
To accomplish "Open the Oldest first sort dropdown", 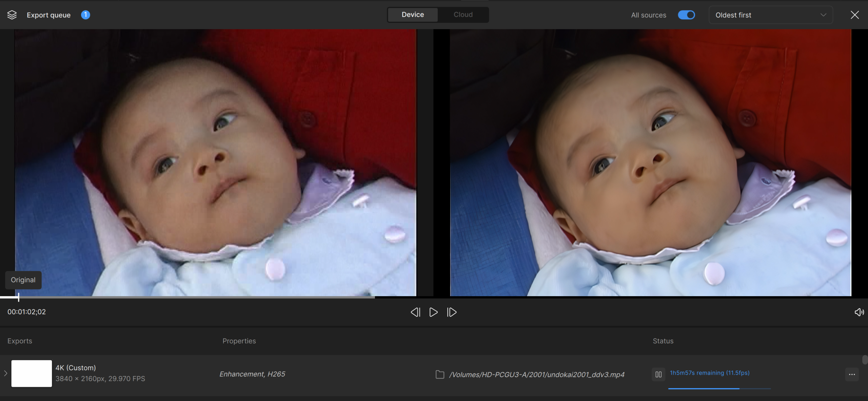I will [x=770, y=15].
